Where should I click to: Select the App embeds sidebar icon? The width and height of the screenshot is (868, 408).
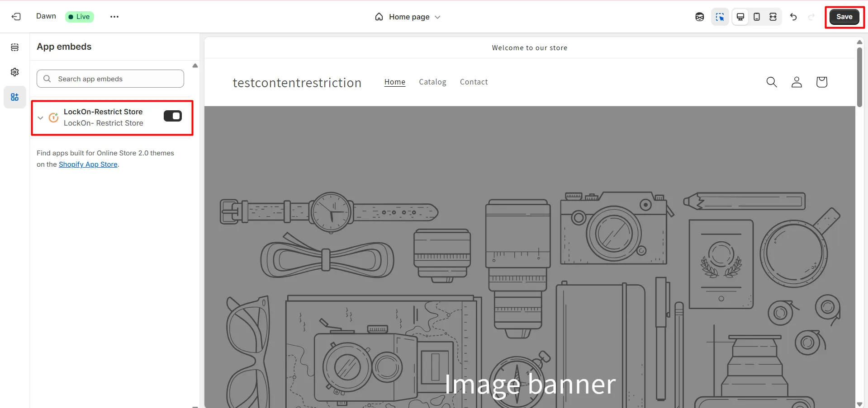coord(15,97)
